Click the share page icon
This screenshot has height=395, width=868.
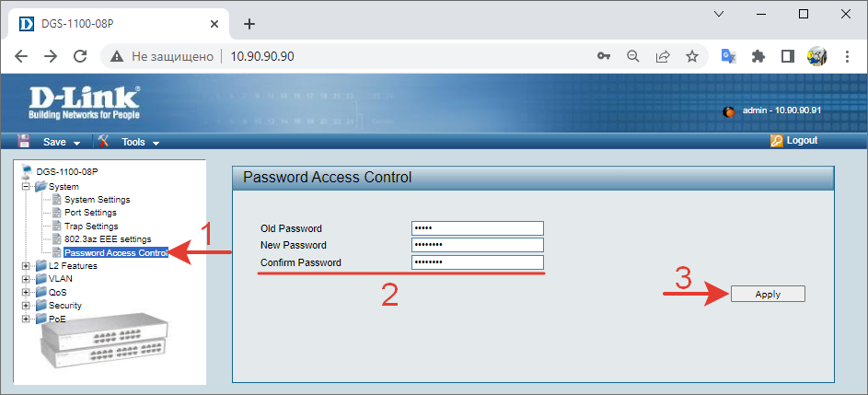(663, 56)
